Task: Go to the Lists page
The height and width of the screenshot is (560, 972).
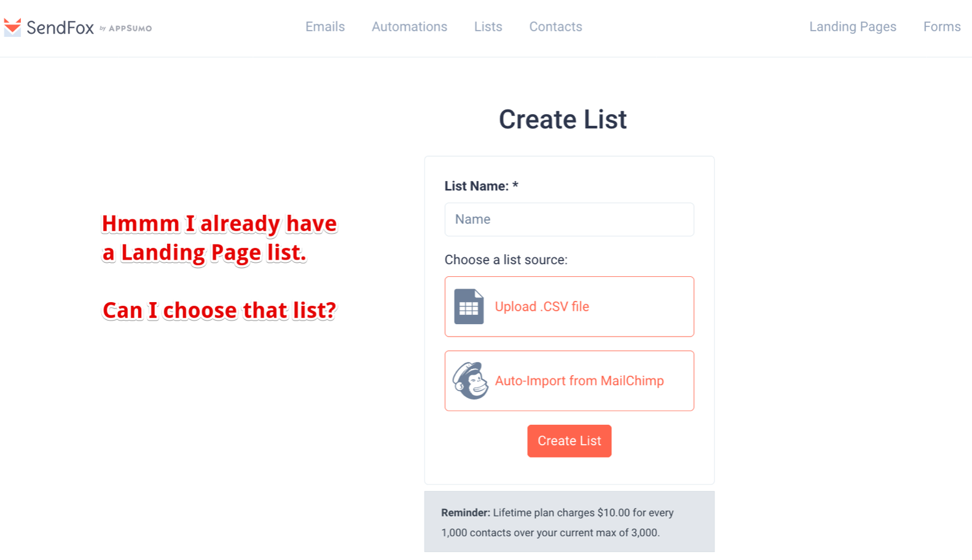Action: pyautogui.click(x=488, y=27)
